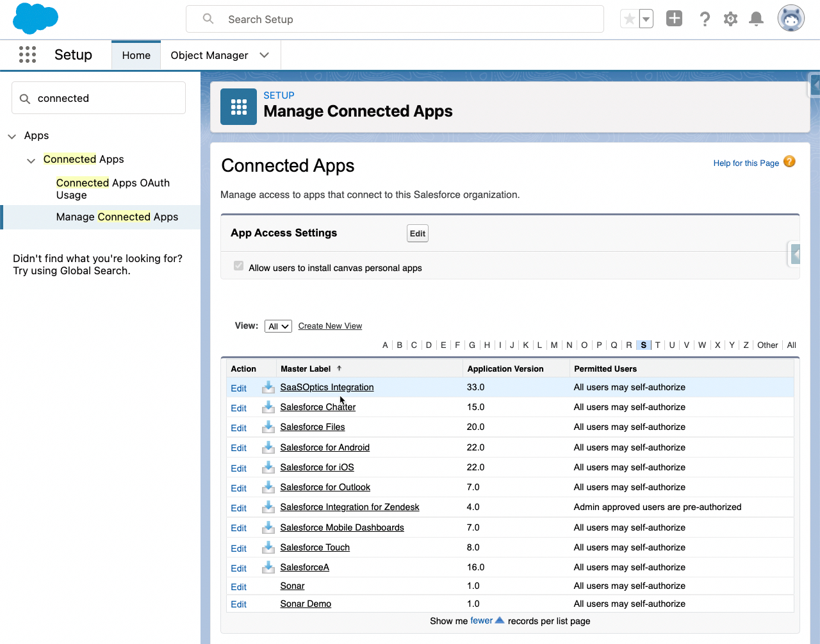Click the install icon for Salesforce for Android
The image size is (820, 644).
(x=268, y=447)
